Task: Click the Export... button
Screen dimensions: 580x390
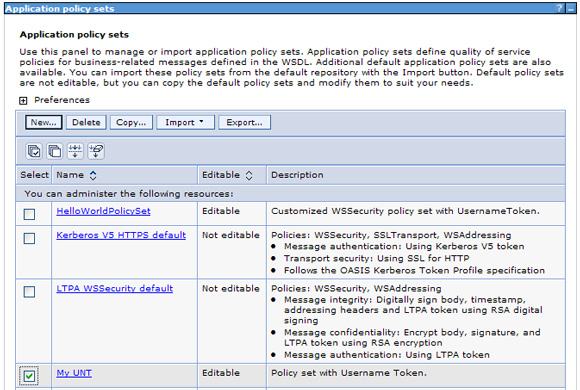Action: pos(245,122)
